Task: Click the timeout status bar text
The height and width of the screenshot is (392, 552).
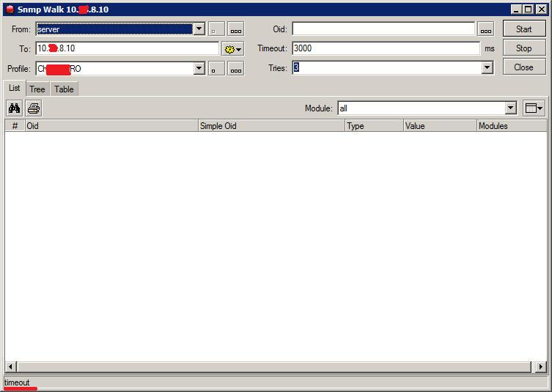Action: click(17, 382)
